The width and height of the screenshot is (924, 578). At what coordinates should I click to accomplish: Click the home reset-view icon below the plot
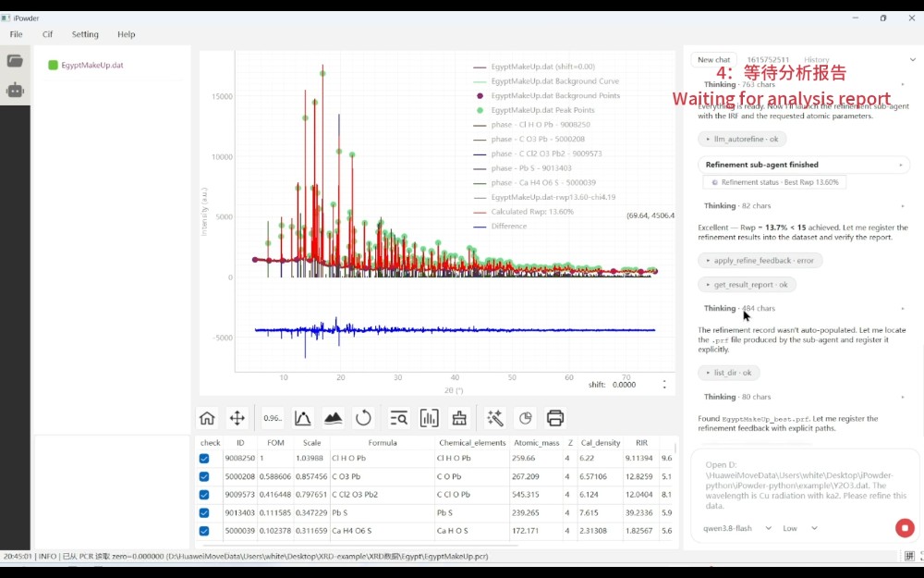click(x=207, y=418)
